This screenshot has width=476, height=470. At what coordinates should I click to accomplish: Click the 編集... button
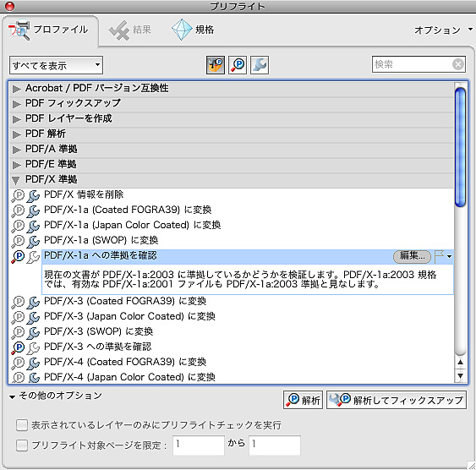pos(412,256)
